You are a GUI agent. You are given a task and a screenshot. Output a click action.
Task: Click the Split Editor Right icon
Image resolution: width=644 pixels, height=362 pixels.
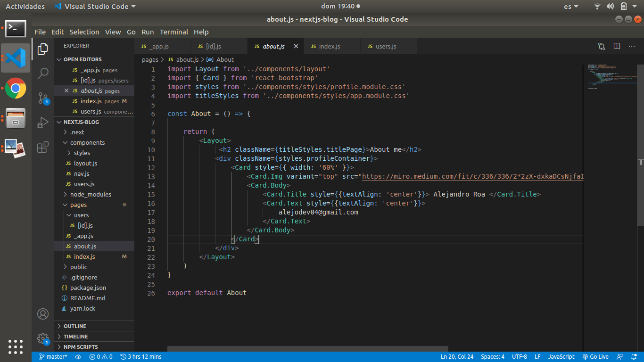[x=617, y=46]
